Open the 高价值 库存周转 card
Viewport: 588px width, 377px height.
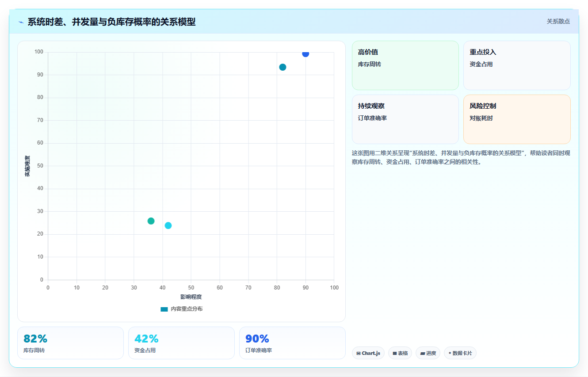(405, 65)
